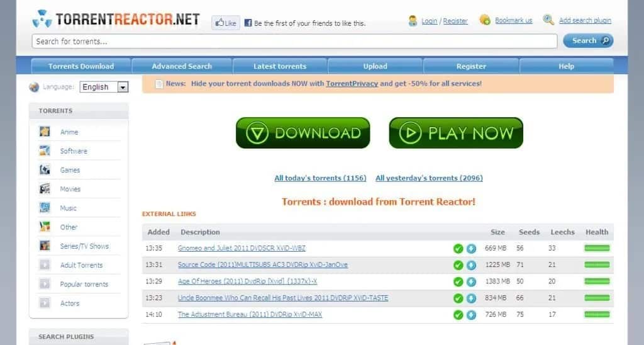This screenshot has width=644, height=345.
Task: Click the Bookmark us star icon
Action: pyautogui.click(x=485, y=20)
